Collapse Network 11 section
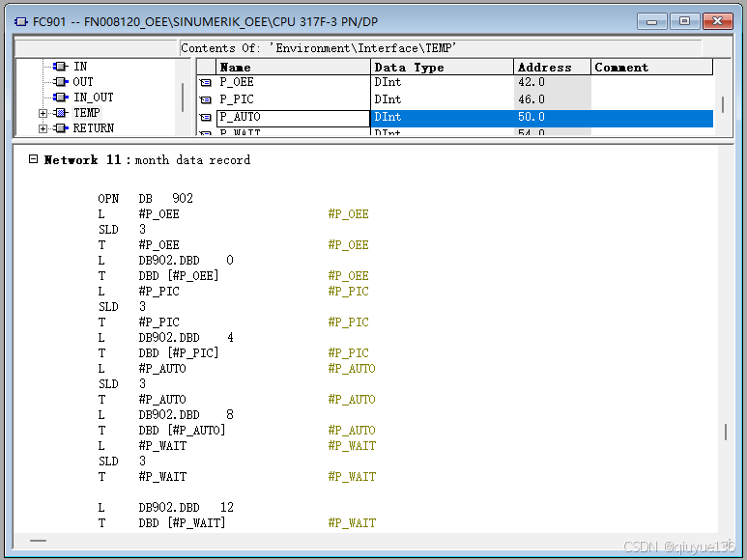Image resolution: width=747 pixels, height=560 pixels. click(x=33, y=159)
